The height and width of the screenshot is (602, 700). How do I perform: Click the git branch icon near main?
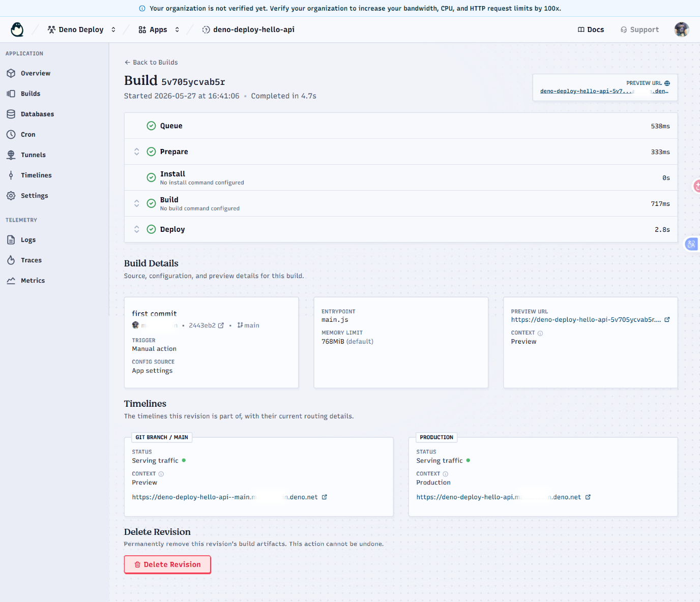coord(240,325)
